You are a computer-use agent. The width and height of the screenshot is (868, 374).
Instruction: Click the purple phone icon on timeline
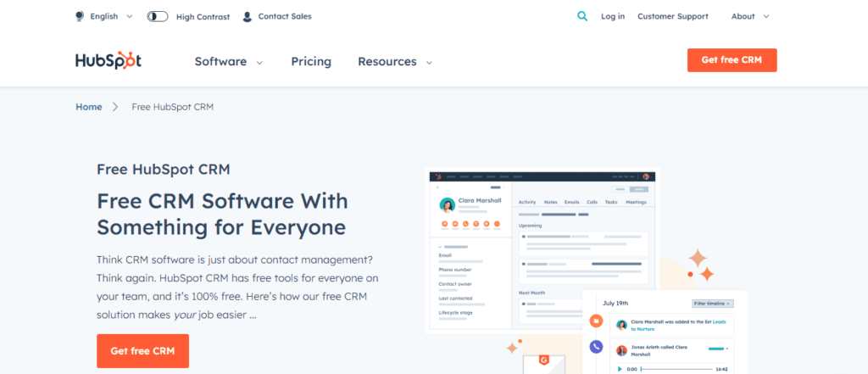click(x=596, y=347)
